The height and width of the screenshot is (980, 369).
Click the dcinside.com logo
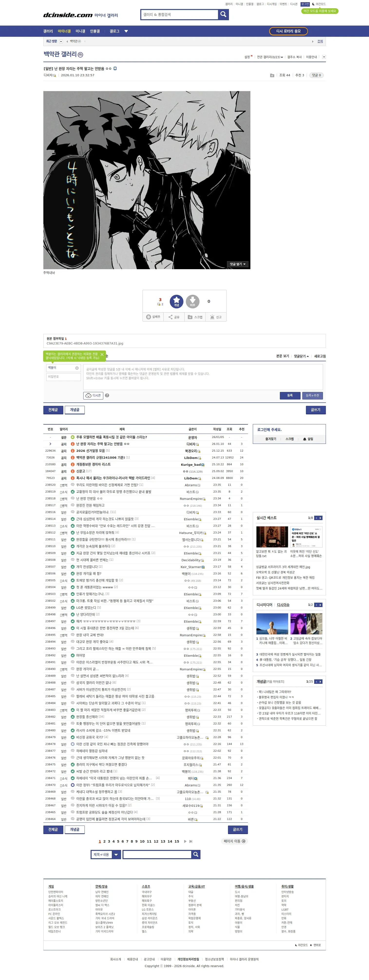pyautogui.click(x=68, y=15)
